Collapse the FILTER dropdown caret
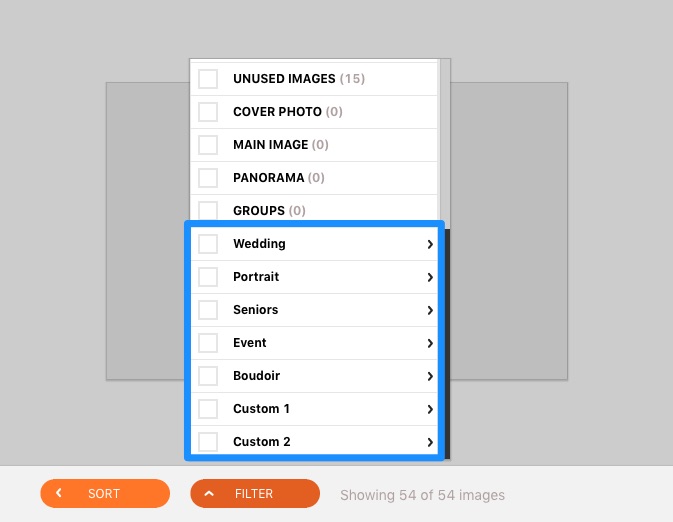The width and height of the screenshot is (673, 522). [x=209, y=494]
